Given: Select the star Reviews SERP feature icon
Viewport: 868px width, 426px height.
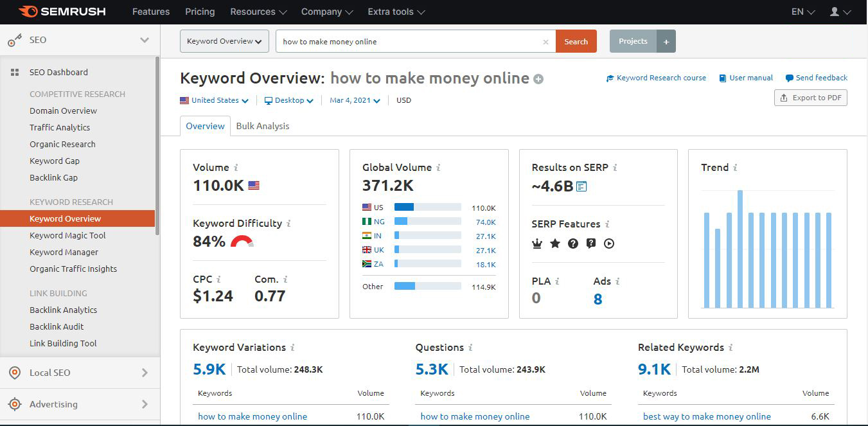Looking at the screenshot, I should [554, 244].
